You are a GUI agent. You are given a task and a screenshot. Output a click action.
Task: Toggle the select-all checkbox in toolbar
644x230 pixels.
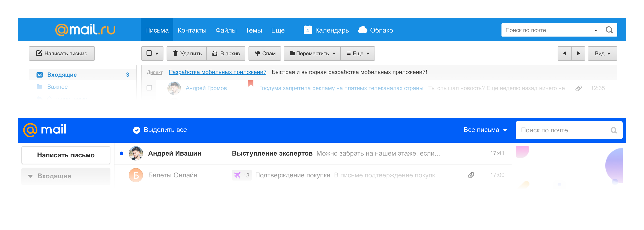point(149,53)
